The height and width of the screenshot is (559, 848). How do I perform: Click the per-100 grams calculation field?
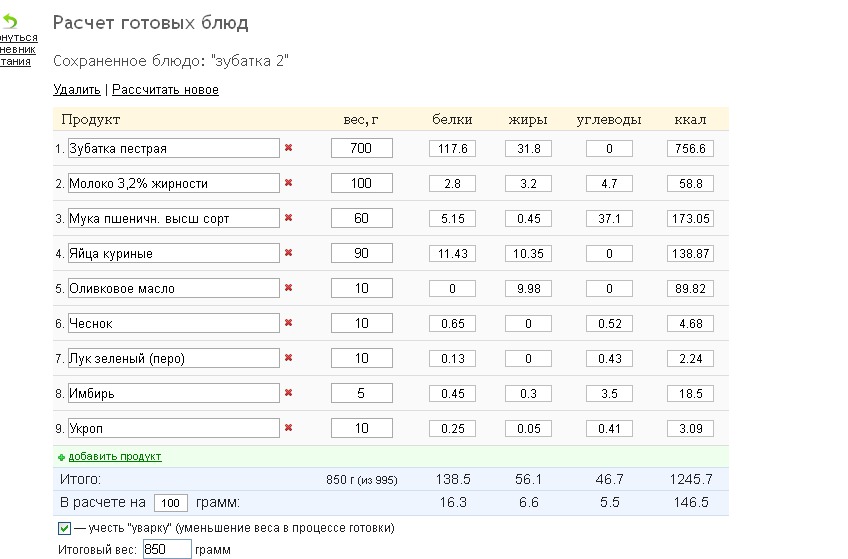(x=171, y=503)
